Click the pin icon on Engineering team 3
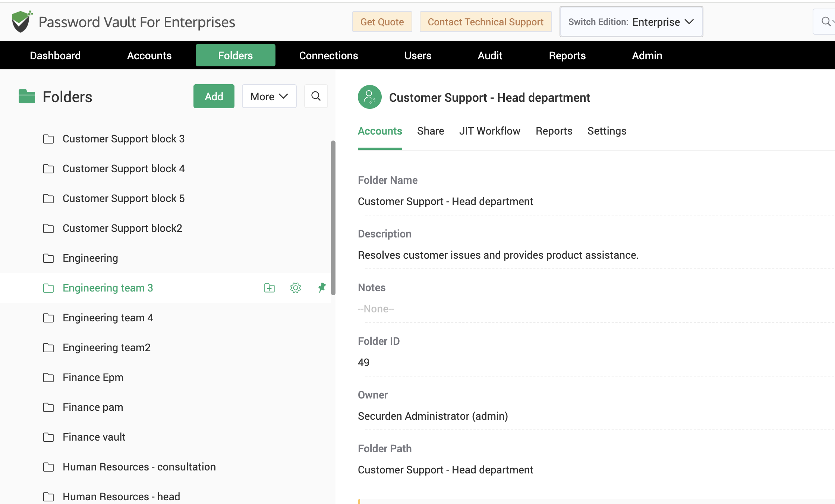 322,288
